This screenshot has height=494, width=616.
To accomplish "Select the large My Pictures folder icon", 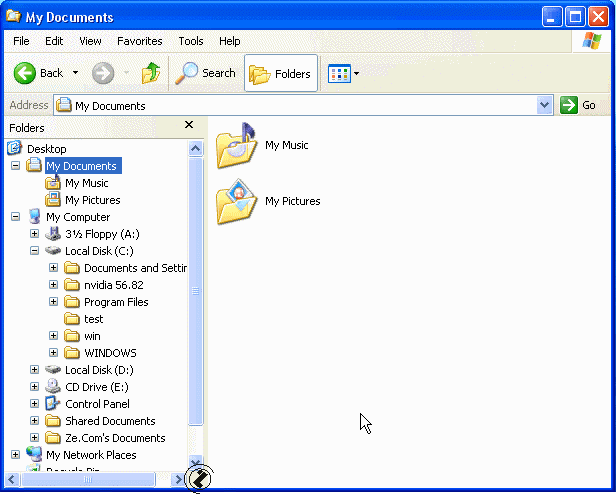I will pyautogui.click(x=236, y=202).
